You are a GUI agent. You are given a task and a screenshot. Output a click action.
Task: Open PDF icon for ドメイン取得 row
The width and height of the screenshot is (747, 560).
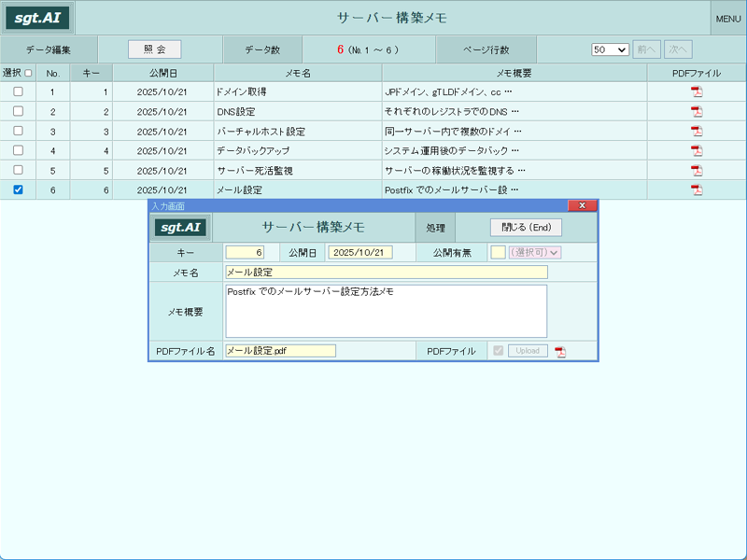click(697, 91)
